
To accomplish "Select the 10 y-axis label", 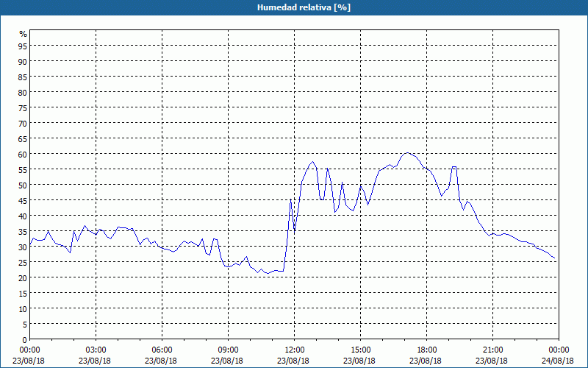I will tap(23, 308).
